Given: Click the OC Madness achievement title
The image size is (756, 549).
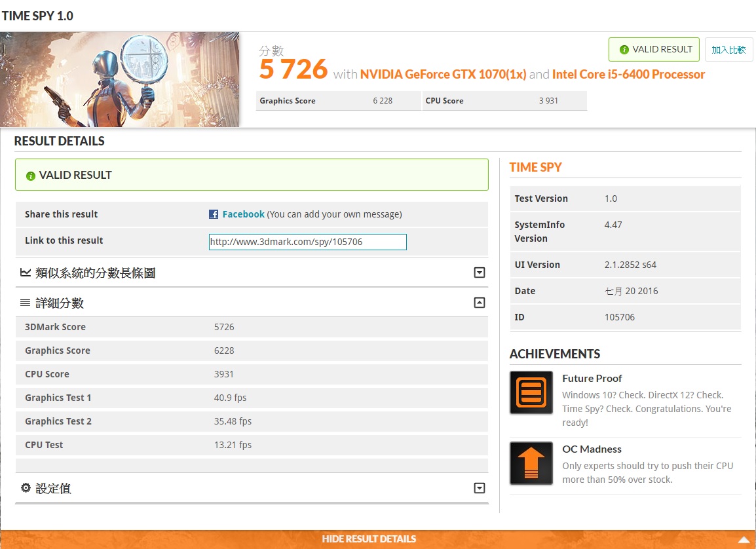Looking at the screenshot, I should point(592,449).
